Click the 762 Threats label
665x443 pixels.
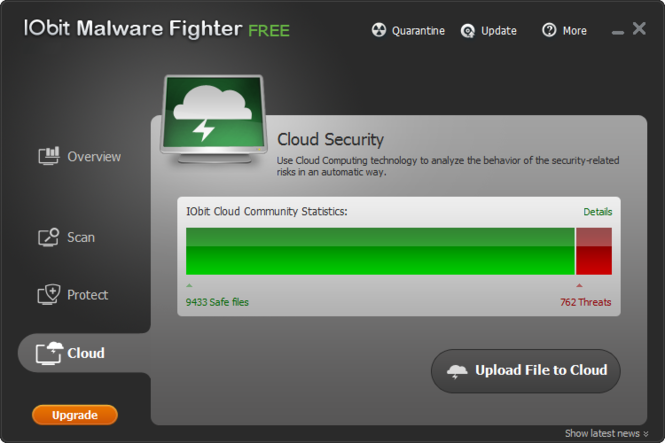pyautogui.click(x=585, y=302)
